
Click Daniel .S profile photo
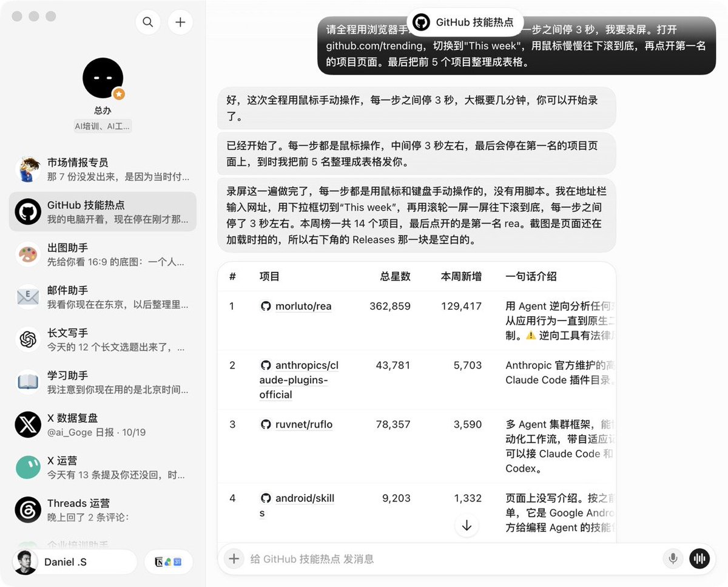click(x=25, y=562)
